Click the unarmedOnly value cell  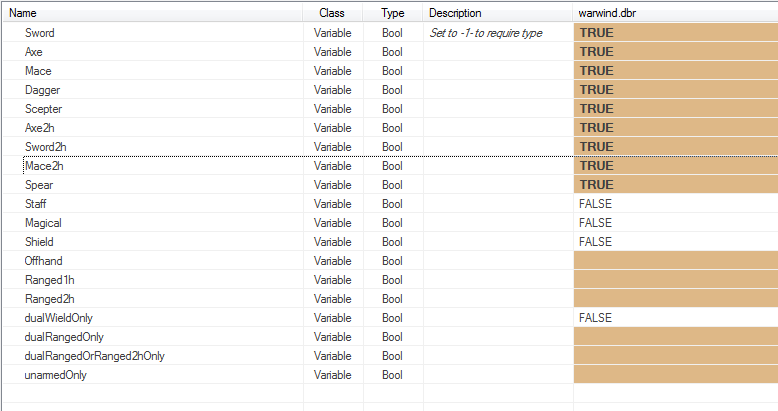point(676,375)
